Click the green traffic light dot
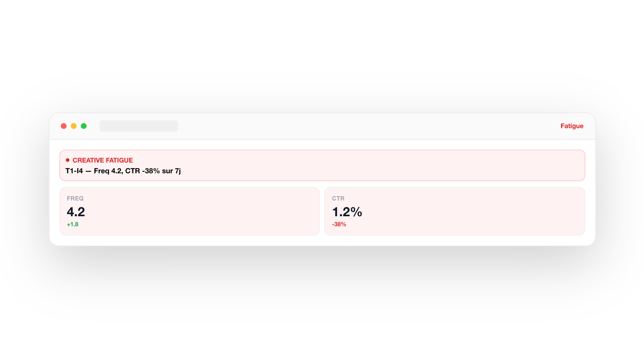The height and width of the screenshot is (358, 644). tap(83, 126)
